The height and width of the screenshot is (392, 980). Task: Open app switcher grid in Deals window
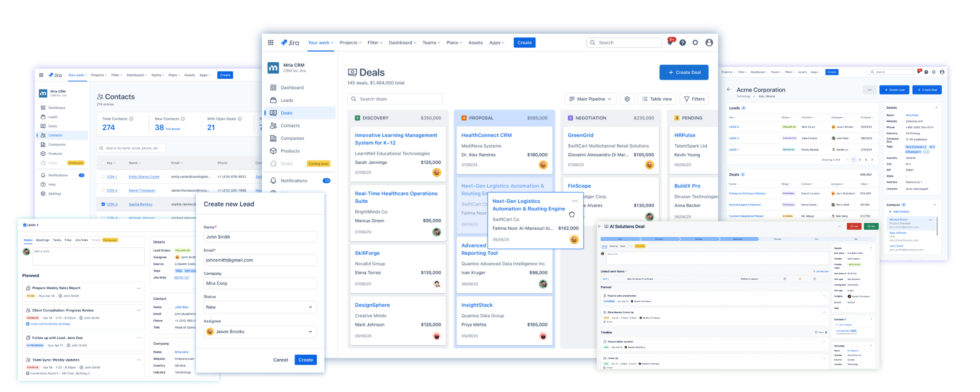tap(270, 43)
